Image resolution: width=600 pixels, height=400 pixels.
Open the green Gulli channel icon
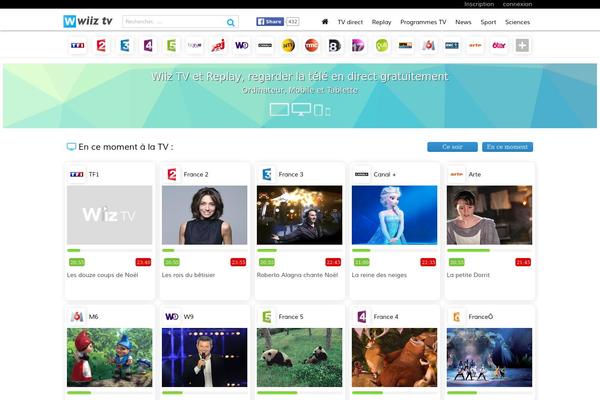382,46
